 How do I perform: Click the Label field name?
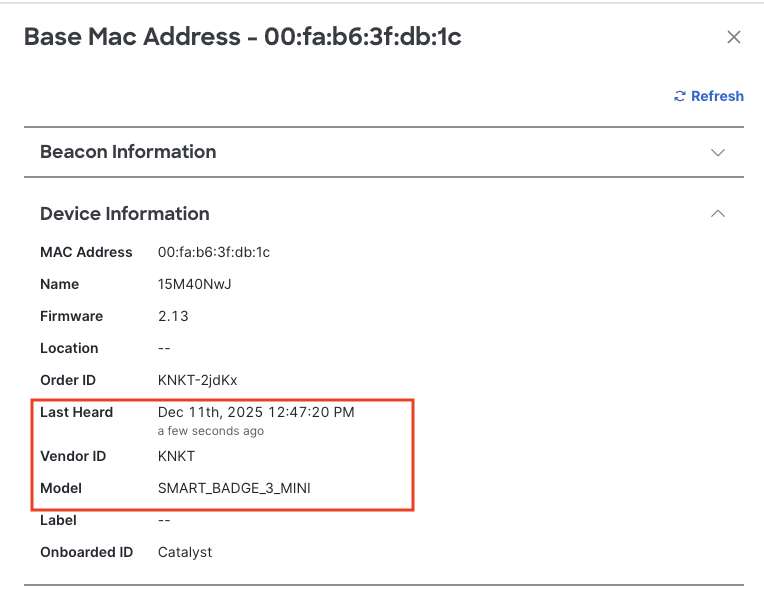coord(58,520)
